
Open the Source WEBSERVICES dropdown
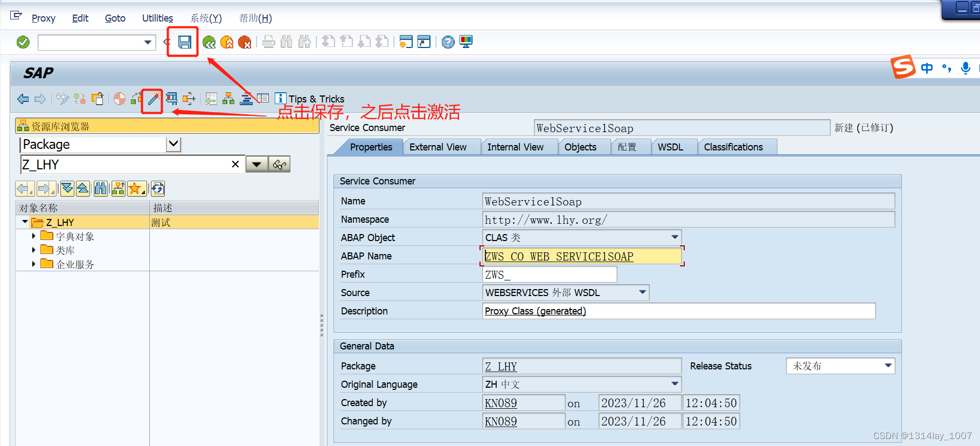pyautogui.click(x=642, y=292)
